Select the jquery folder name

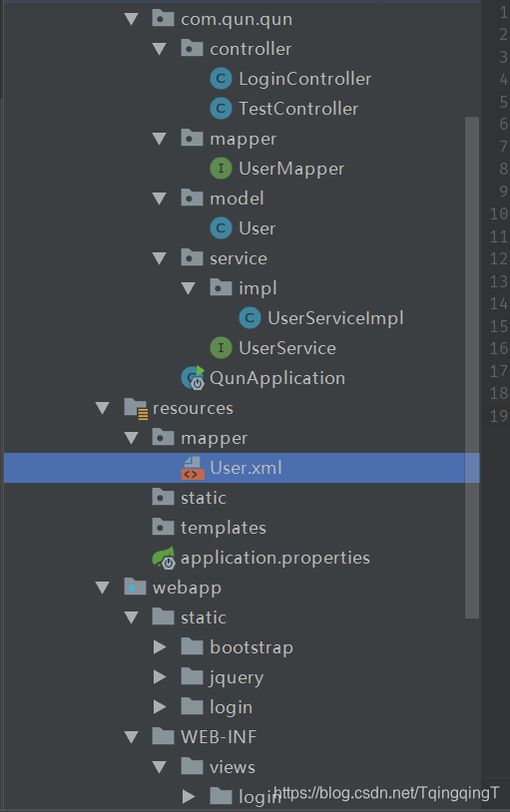pos(237,678)
